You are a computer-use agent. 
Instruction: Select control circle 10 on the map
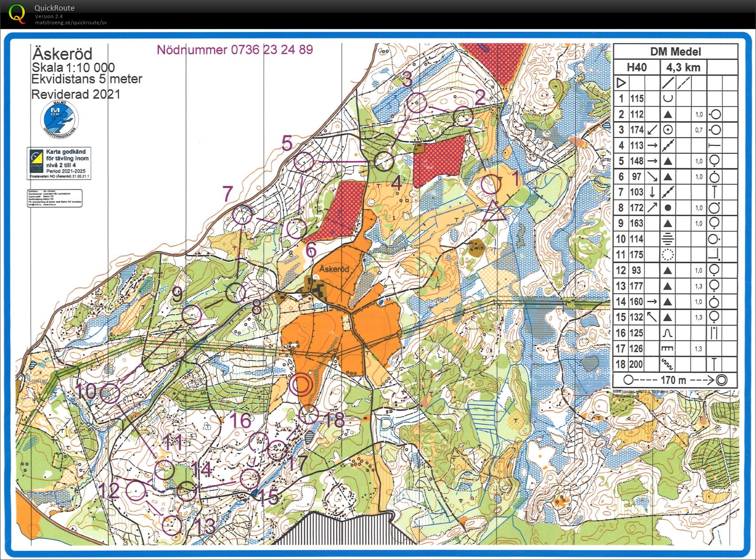[110, 393]
